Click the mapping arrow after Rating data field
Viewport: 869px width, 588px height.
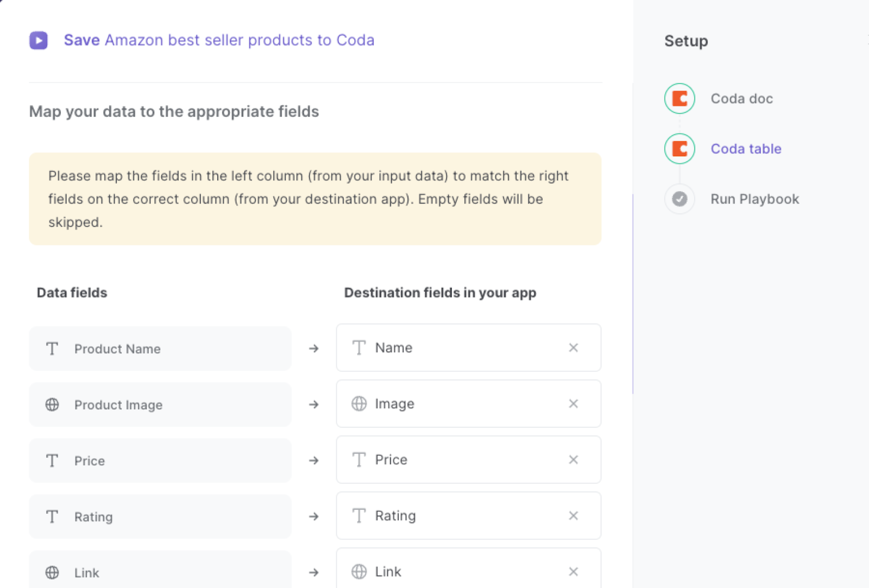point(313,516)
